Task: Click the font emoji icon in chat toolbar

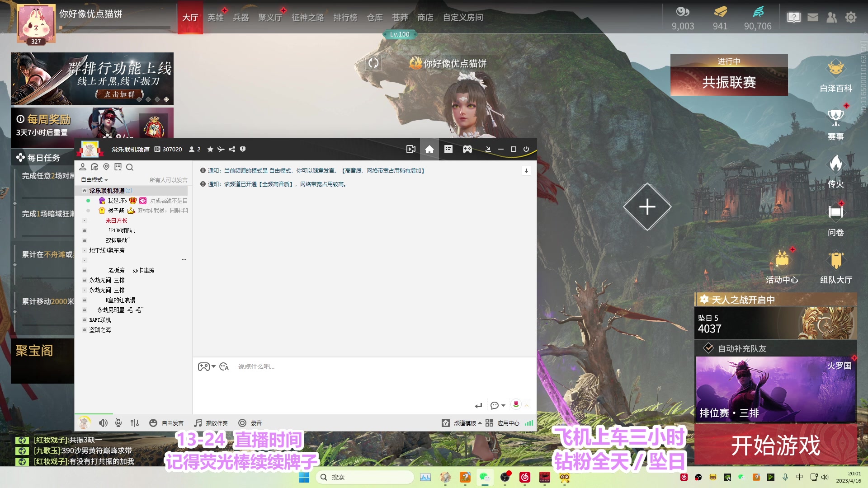Action: click(x=224, y=366)
